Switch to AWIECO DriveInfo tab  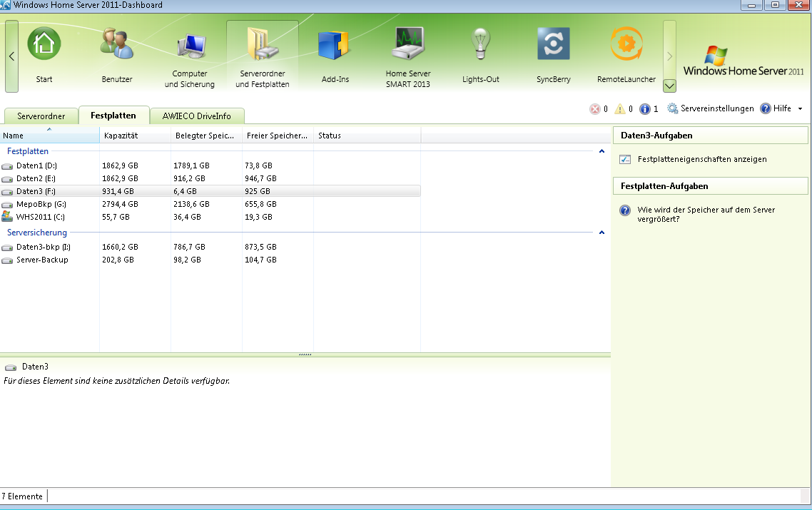[197, 116]
